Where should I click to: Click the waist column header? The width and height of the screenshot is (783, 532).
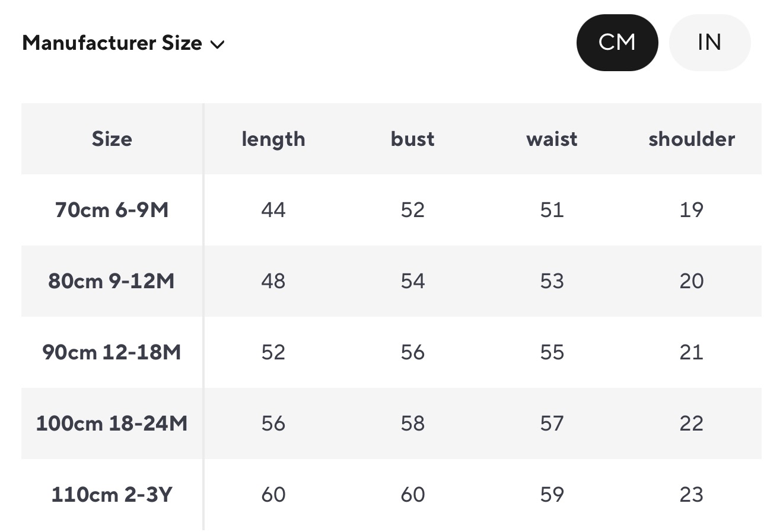pos(552,139)
